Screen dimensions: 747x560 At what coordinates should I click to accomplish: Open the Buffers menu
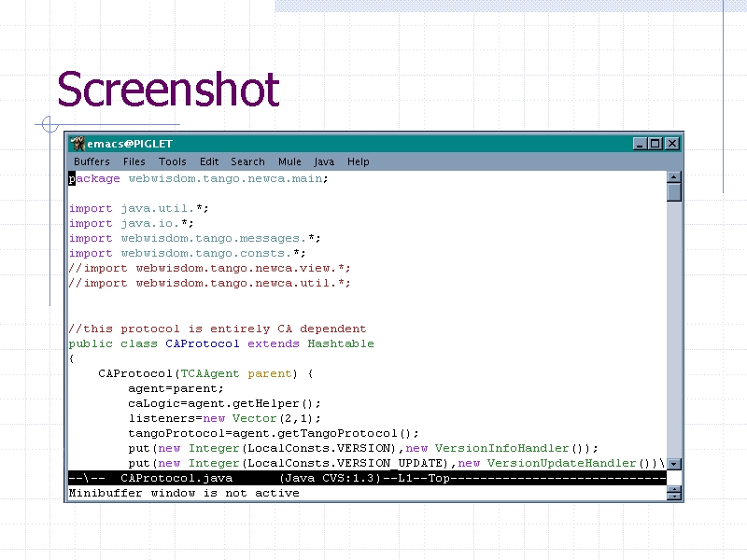coord(92,161)
